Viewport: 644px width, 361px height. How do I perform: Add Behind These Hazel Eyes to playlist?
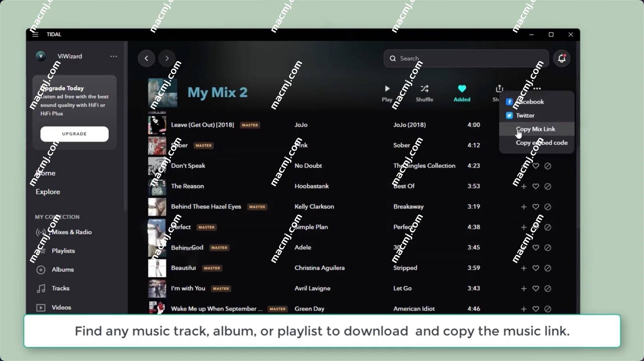(x=524, y=207)
